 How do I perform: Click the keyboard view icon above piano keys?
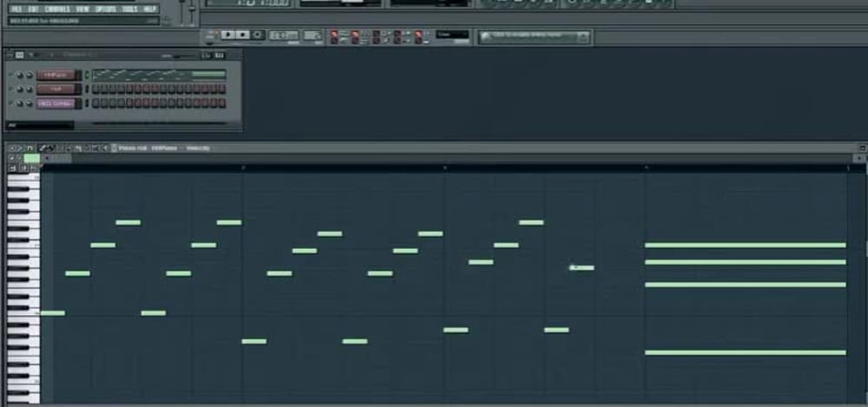pyautogui.click(x=12, y=167)
